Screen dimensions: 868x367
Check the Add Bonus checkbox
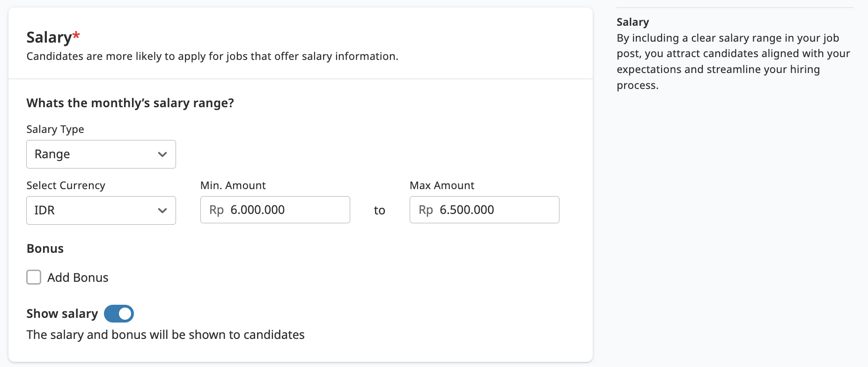point(34,277)
